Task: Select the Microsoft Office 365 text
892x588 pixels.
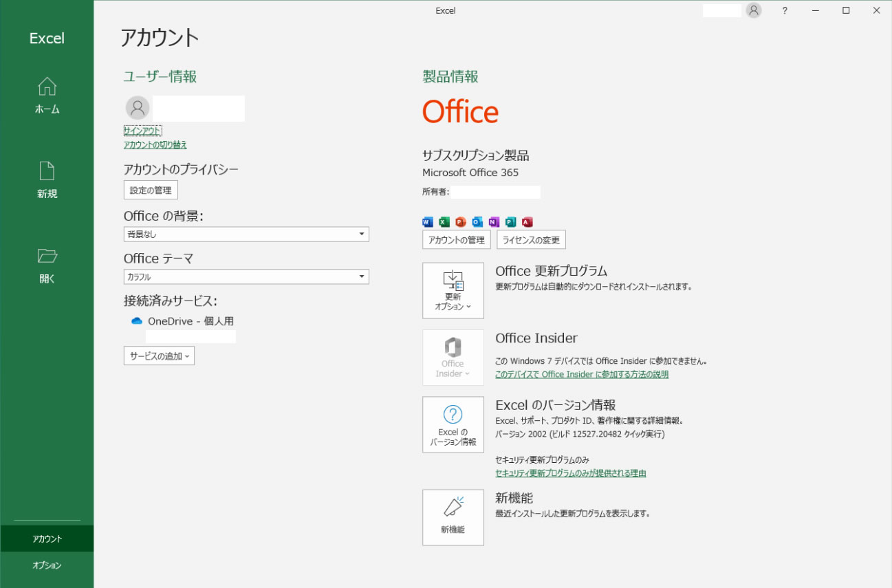Action: tap(470, 173)
